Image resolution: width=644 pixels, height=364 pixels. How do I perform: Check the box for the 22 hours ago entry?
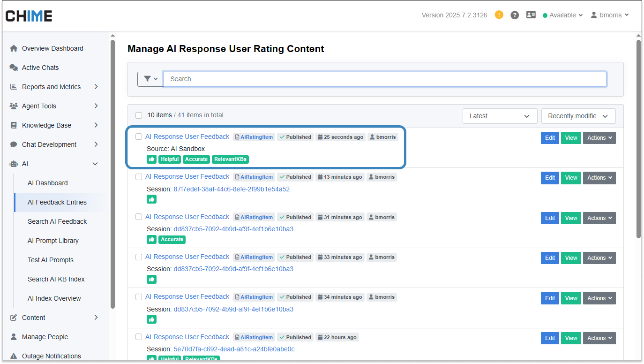pyautogui.click(x=139, y=337)
